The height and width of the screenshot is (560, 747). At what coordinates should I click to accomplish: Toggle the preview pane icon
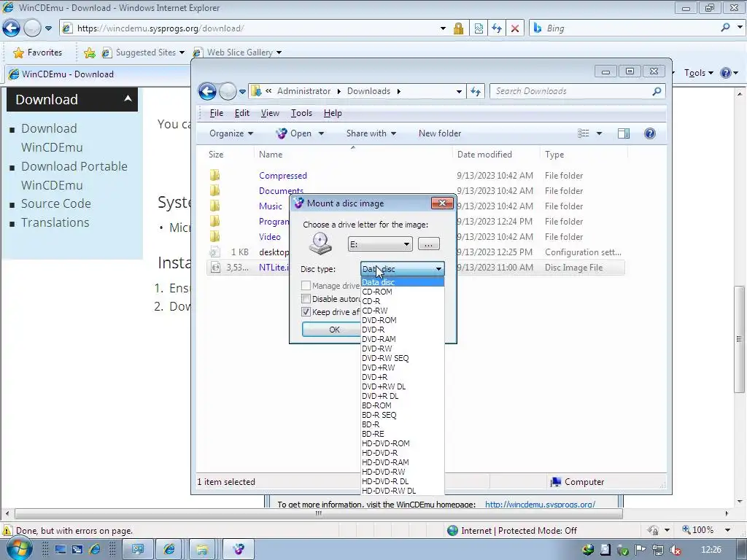(623, 133)
